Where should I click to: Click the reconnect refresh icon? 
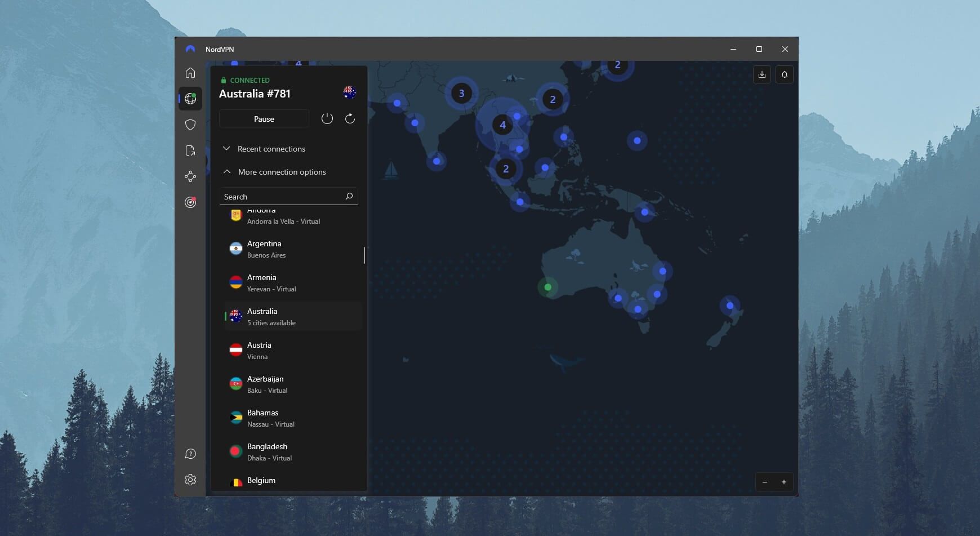point(350,118)
